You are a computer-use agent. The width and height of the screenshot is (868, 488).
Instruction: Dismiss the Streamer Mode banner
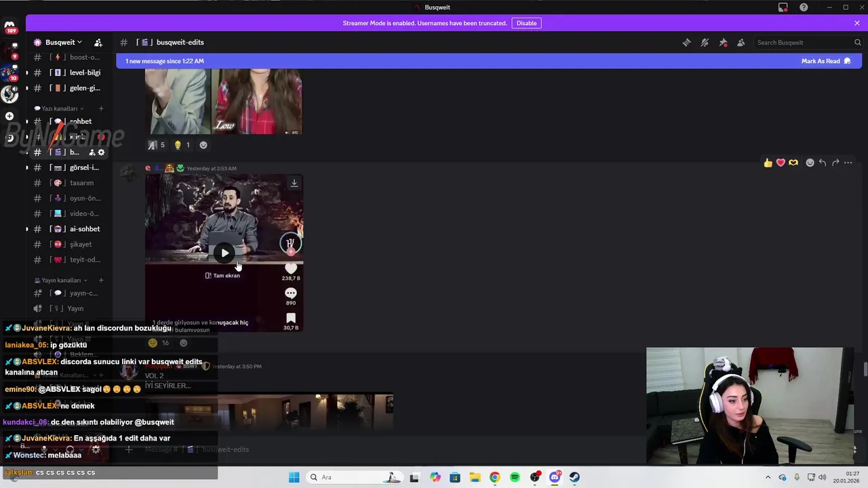857,23
